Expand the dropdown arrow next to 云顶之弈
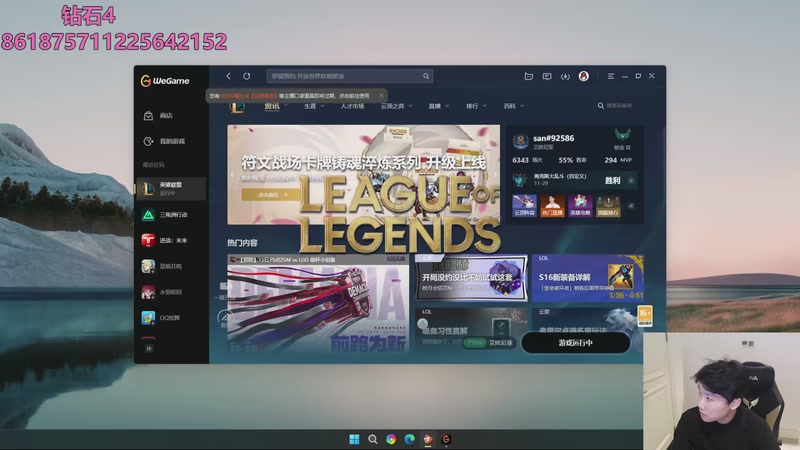Screen dimensions: 800x450 tap(410, 106)
